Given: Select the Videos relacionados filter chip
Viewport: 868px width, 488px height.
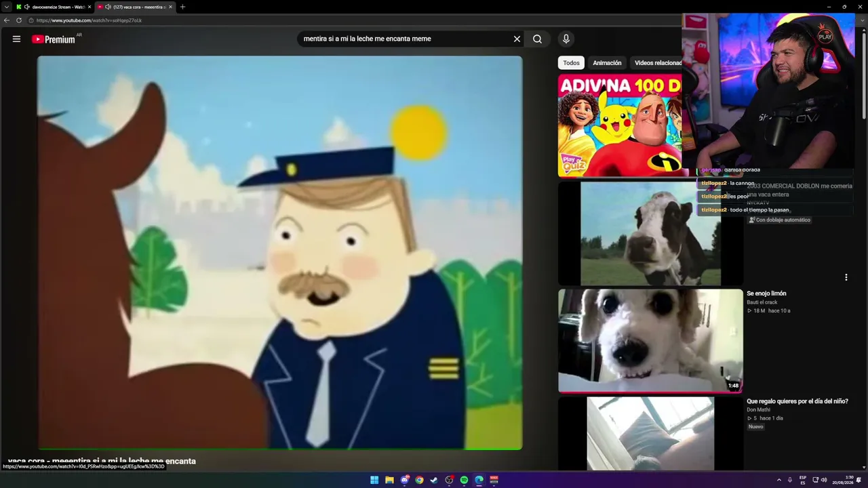Looking at the screenshot, I should coord(657,63).
